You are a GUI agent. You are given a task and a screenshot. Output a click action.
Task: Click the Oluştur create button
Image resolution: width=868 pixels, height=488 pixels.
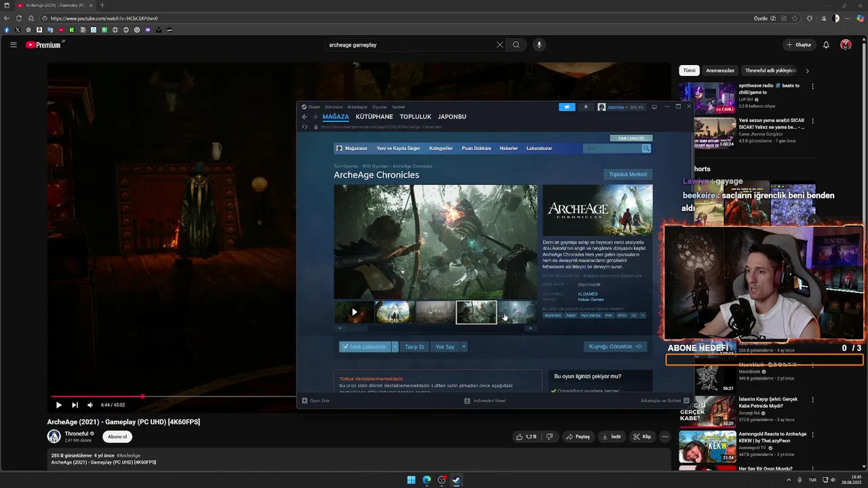pyautogui.click(x=799, y=45)
